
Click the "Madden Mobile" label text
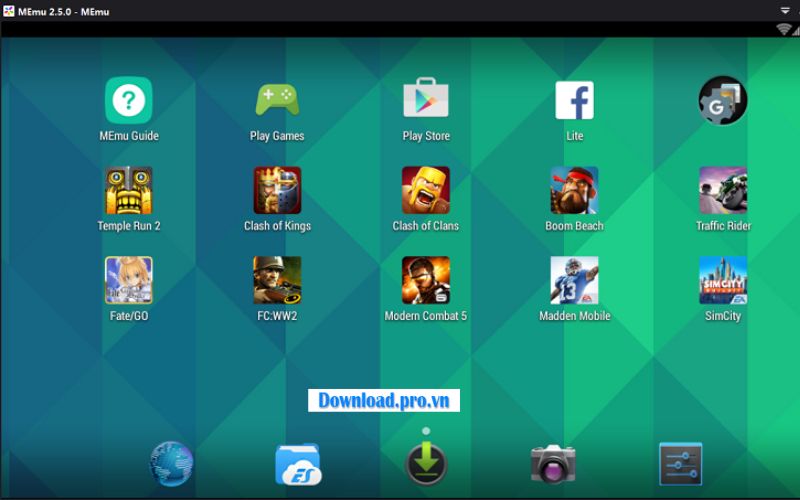click(574, 316)
